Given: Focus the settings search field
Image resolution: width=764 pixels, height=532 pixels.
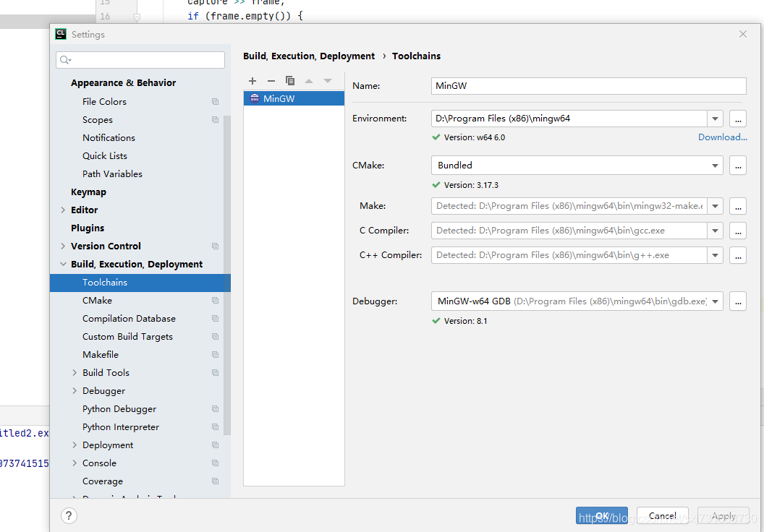Looking at the screenshot, I should 140,60.
